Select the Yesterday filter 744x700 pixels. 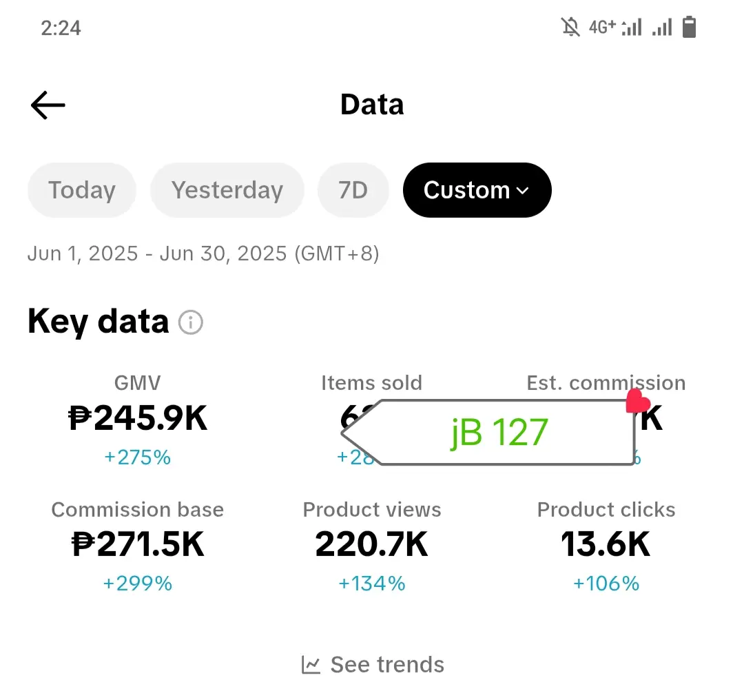coord(227,190)
